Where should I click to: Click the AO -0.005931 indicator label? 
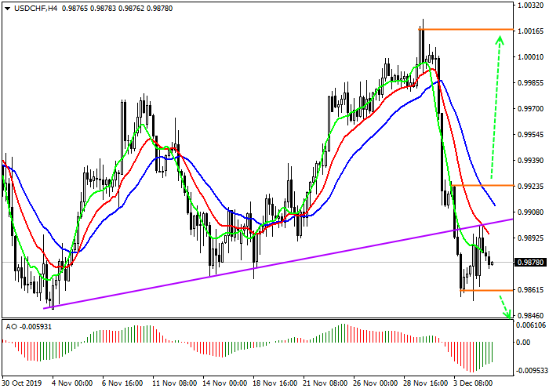[x=29, y=327]
